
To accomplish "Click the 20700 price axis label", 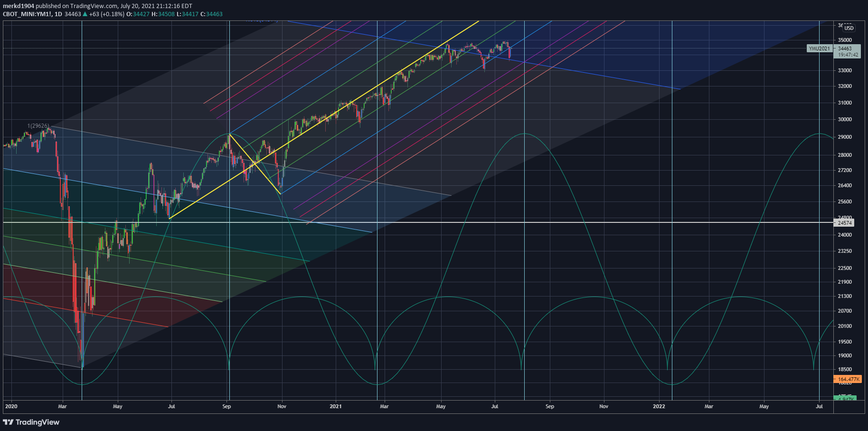I will [845, 311].
